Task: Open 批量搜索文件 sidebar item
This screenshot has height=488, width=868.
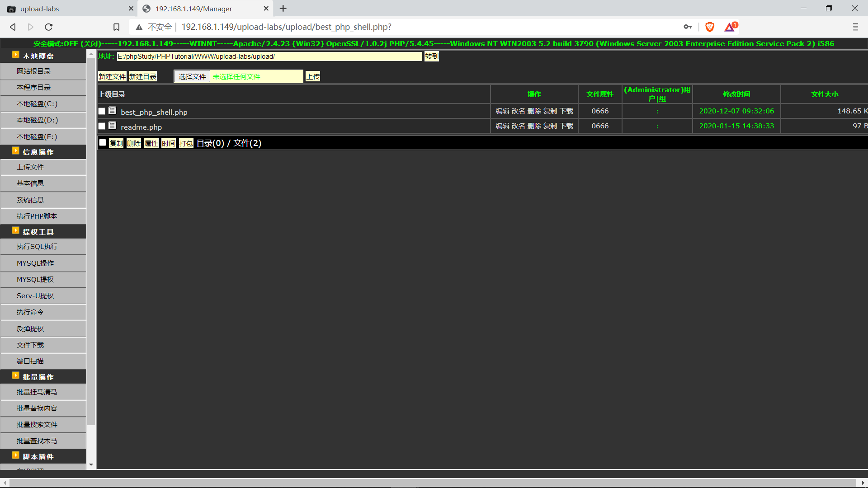Action: [x=43, y=425]
